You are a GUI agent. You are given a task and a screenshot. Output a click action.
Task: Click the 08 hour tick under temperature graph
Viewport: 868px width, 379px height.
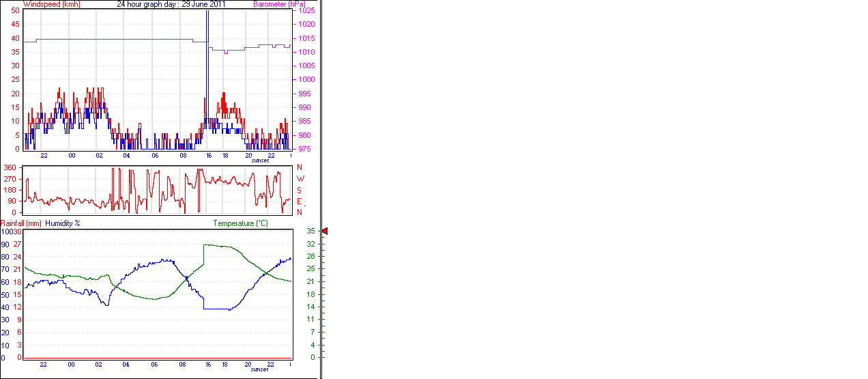click(x=183, y=365)
